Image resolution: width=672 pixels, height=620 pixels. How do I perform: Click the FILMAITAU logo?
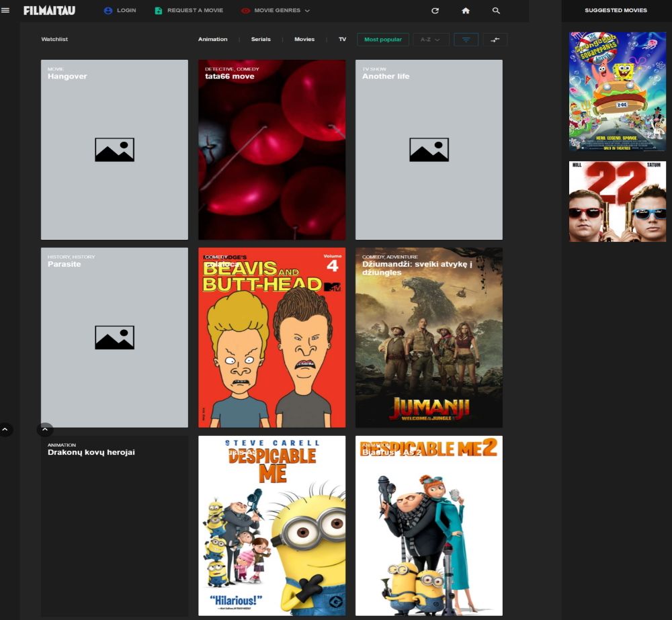(x=49, y=10)
